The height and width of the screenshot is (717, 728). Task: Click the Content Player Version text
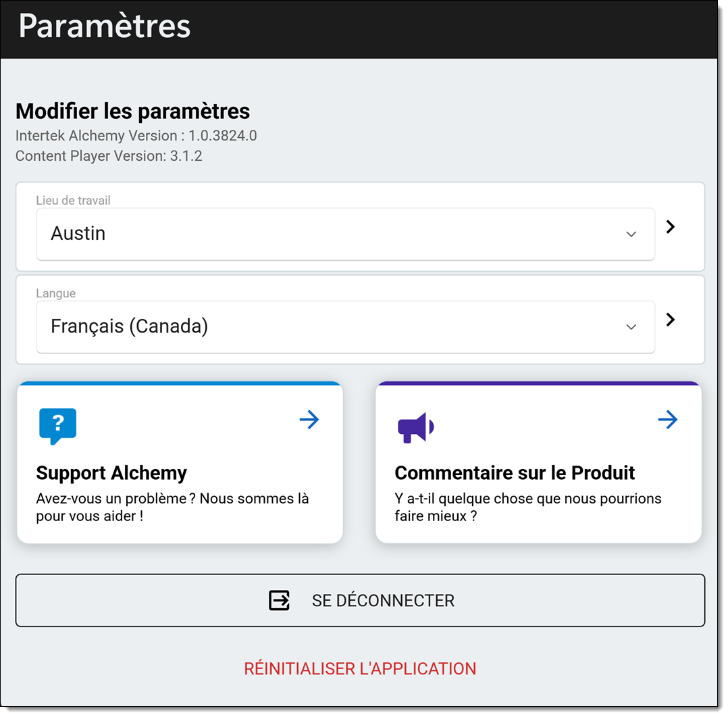109,156
